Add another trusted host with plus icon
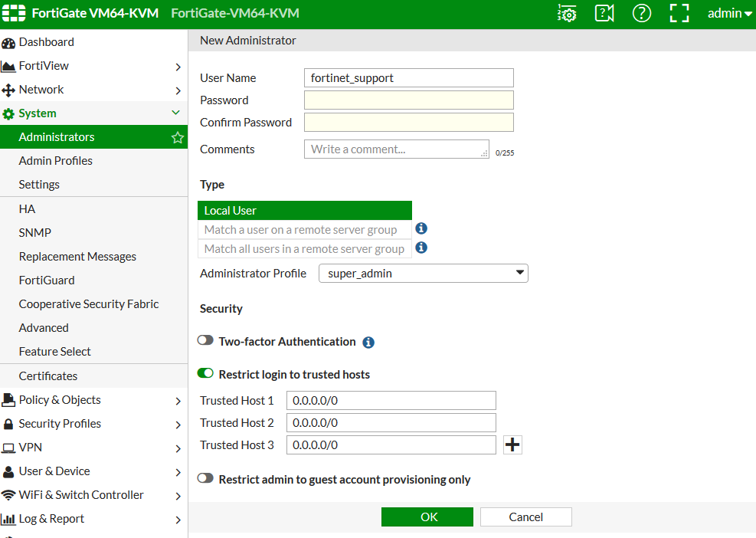Image resolution: width=756 pixels, height=538 pixels. coord(512,445)
